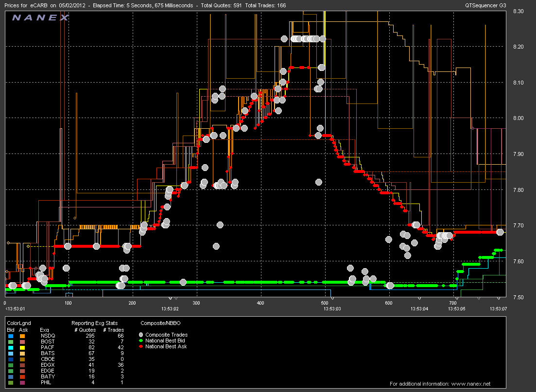Click NSDQ trade count 66

121,336
